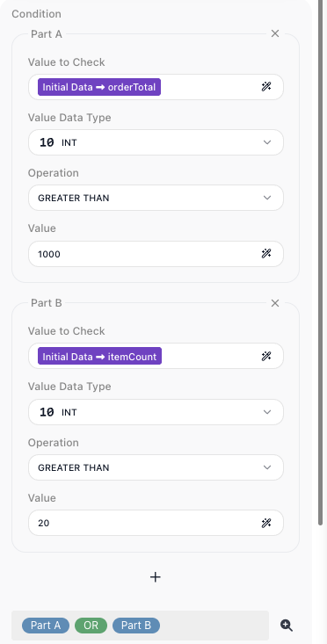327x644 pixels.
Task: Click Part B chevron on INT type
Action: click(267, 412)
